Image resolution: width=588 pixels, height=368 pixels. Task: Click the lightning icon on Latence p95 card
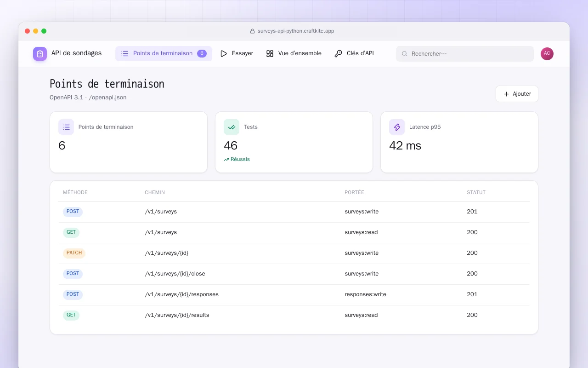click(x=397, y=127)
